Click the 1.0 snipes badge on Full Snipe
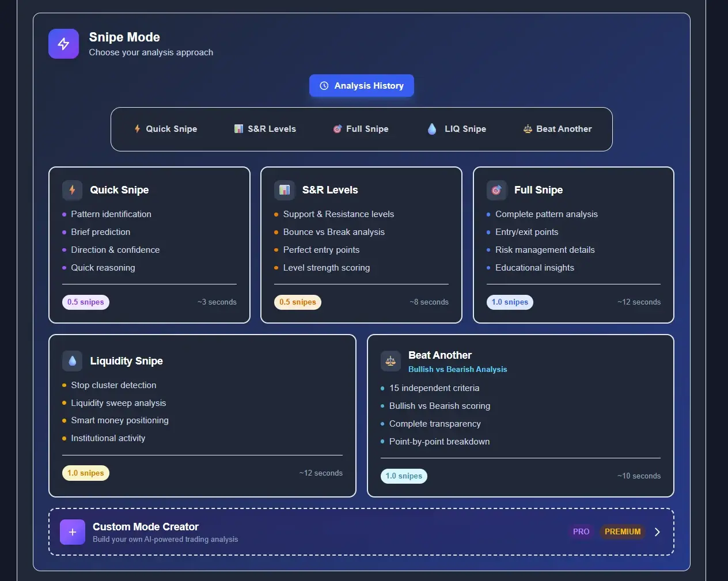Viewport: 728px width, 581px height. pos(510,302)
